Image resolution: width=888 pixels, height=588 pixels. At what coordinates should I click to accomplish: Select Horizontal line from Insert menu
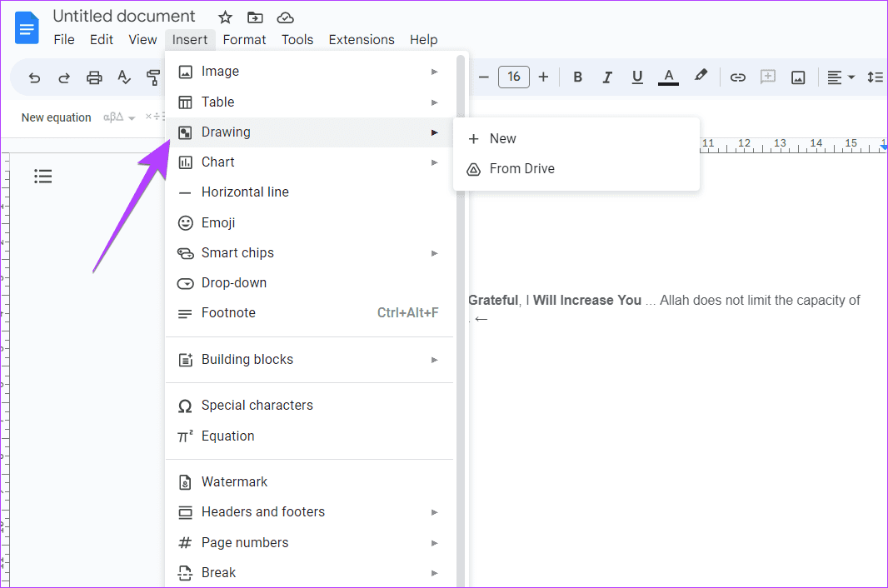tap(245, 192)
